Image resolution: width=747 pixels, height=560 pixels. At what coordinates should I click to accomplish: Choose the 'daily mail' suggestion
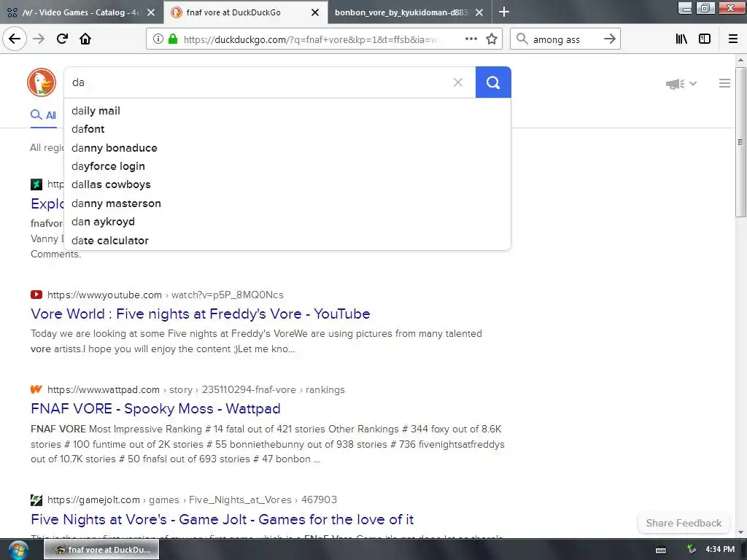[x=287, y=111]
